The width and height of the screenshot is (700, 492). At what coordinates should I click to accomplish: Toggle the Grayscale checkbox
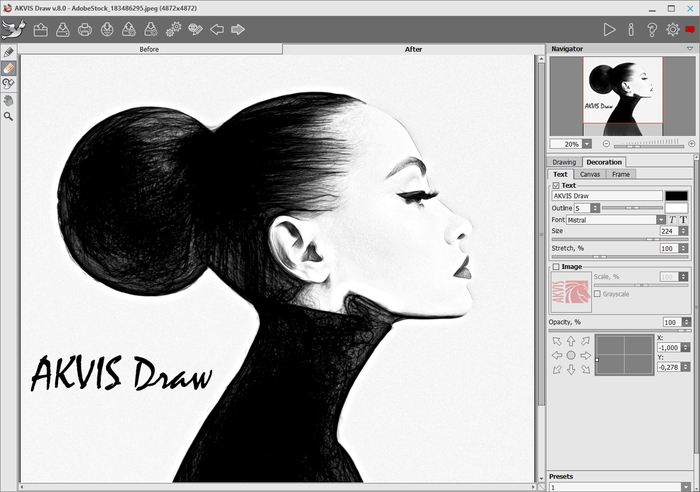pos(597,294)
